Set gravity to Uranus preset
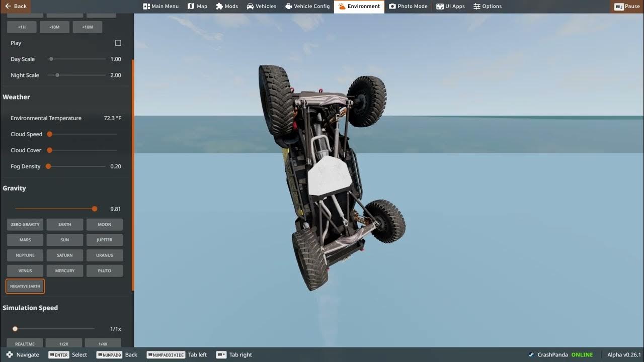 (x=105, y=255)
